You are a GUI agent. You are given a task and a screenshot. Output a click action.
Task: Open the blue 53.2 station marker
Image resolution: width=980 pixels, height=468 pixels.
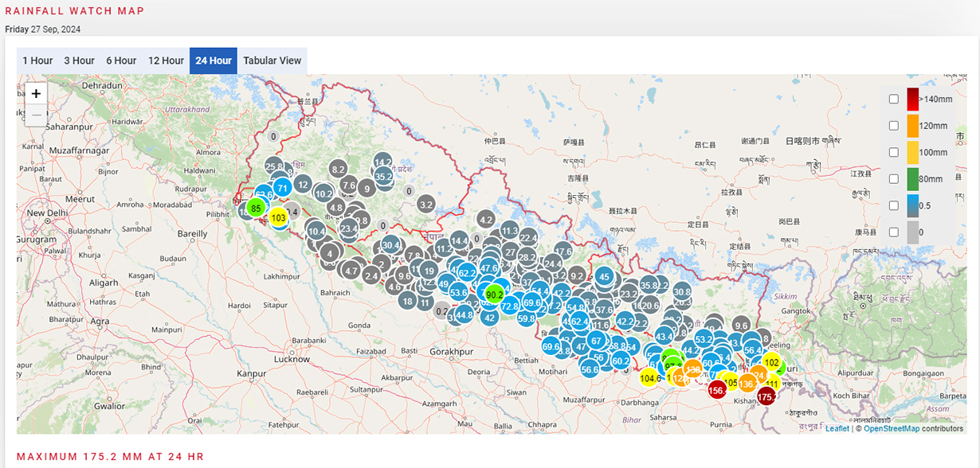coord(704,340)
